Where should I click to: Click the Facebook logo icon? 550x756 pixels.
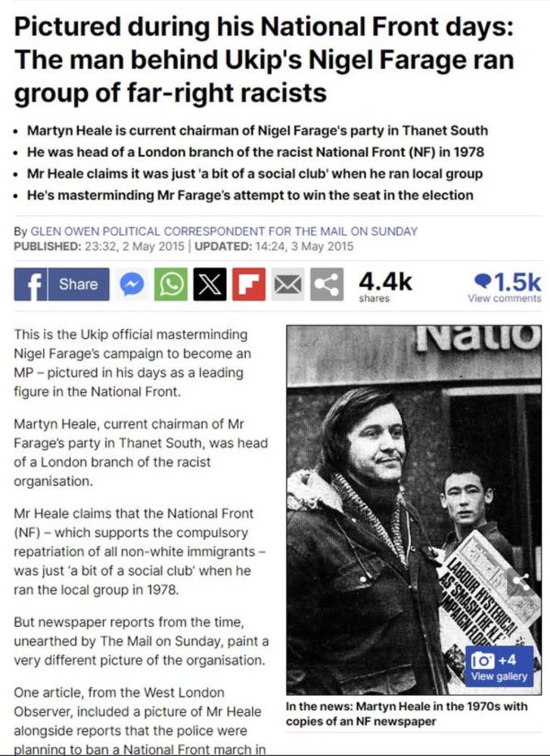pos(30,284)
